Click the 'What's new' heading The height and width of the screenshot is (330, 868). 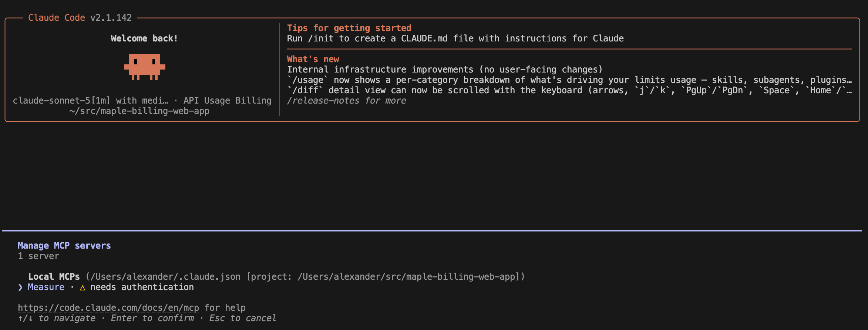[313, 59]
